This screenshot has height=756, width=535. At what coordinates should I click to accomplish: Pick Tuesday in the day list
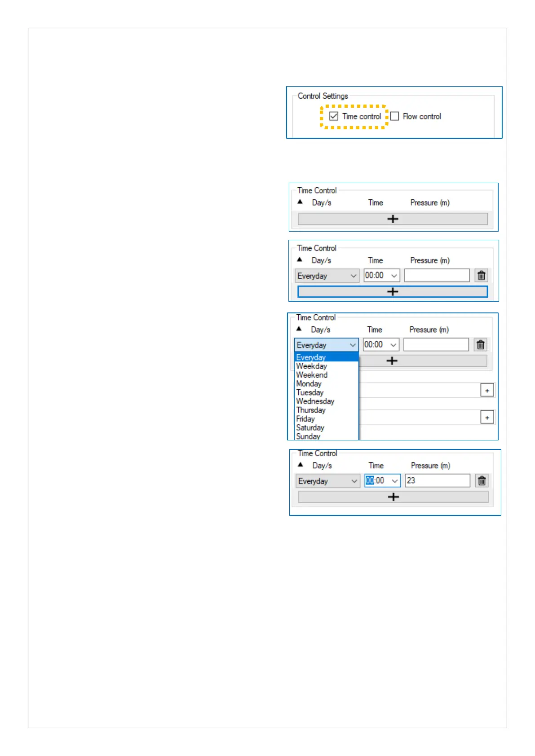pos(327,392)
